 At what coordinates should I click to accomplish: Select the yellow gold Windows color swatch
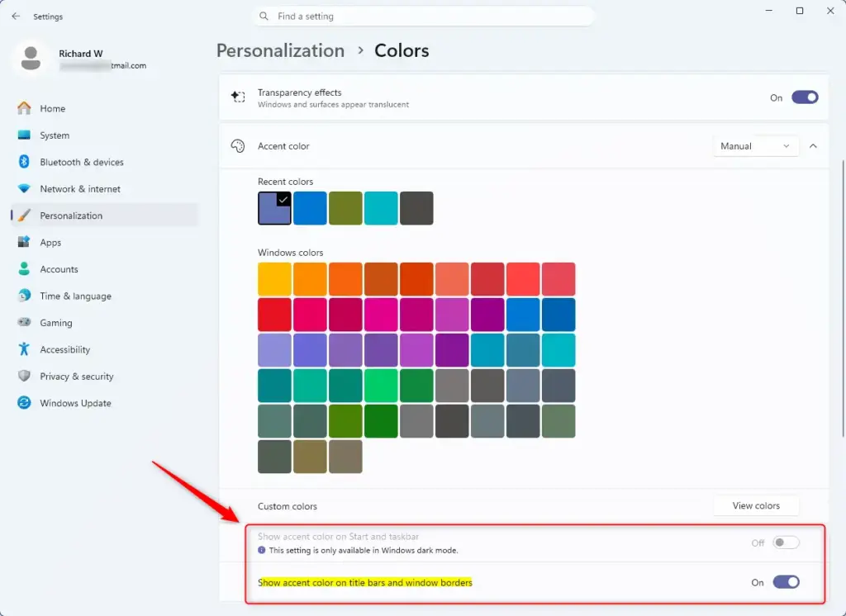coord(274,279)
